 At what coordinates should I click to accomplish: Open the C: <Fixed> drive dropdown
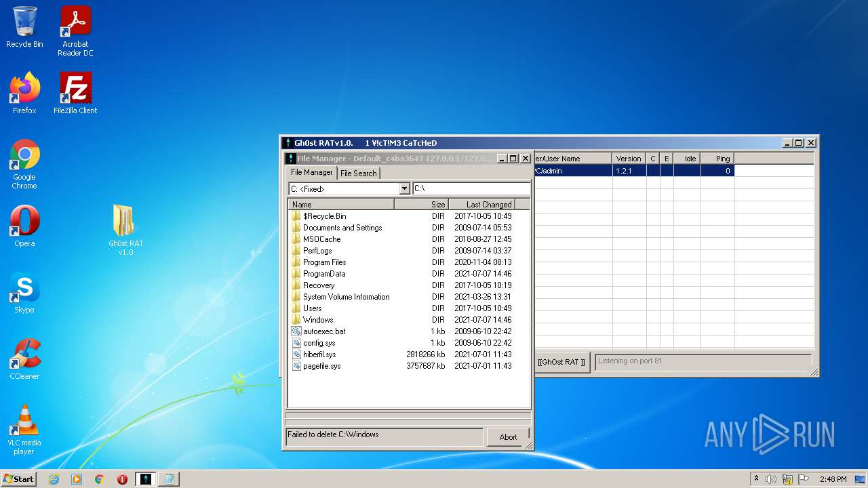(x=405, y=189)
